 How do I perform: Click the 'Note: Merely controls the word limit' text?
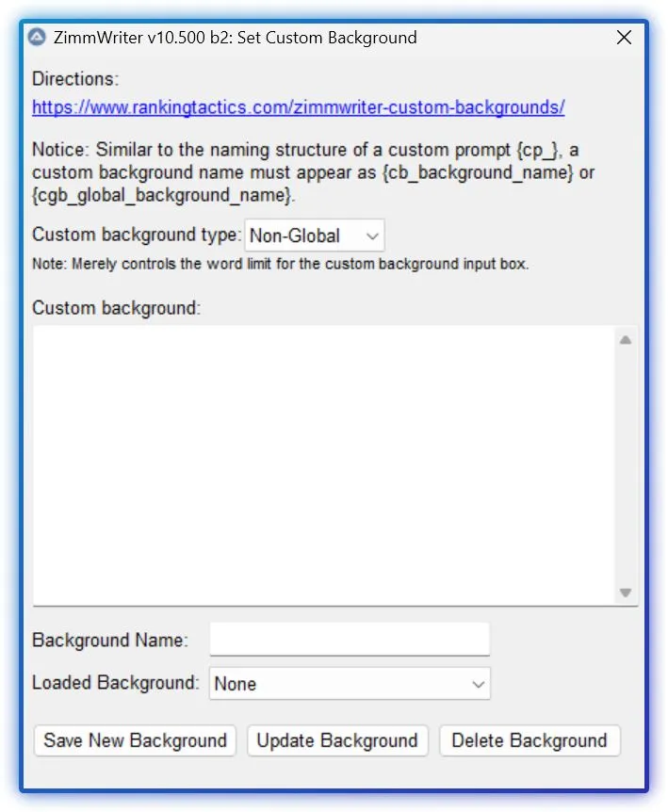[x=280, y=264]
